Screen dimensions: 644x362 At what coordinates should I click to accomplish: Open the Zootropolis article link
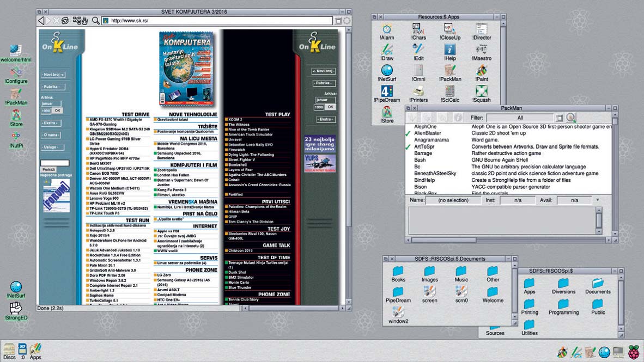[x=167, y=170]
